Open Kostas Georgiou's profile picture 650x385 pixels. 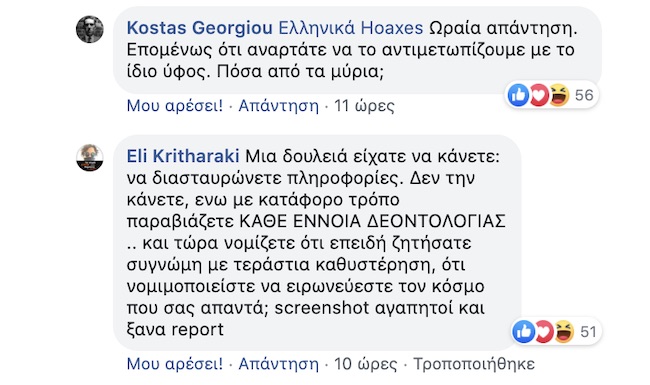90,29
